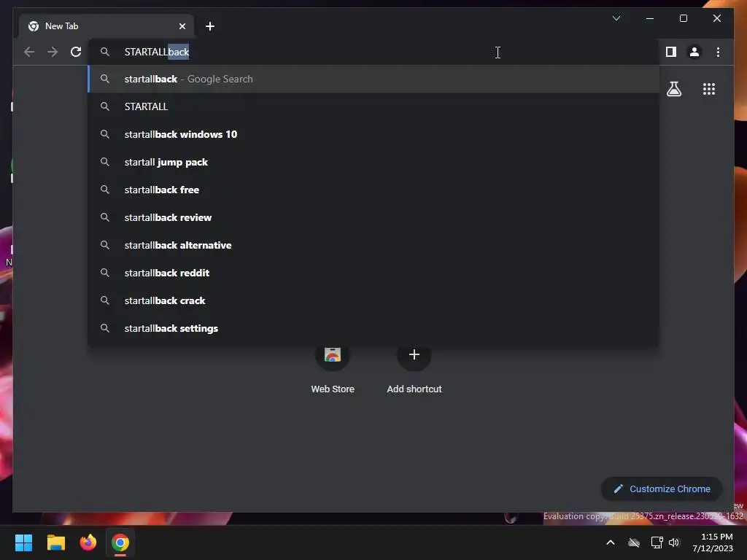This screenshot has height=560, width=747.
Task: Close the New Tab tab
Action: click(182, 26)
